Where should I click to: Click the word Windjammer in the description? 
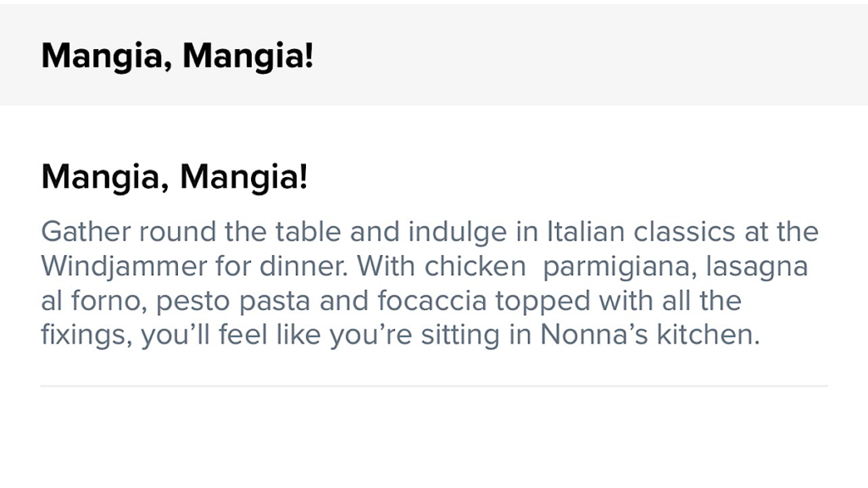click(124, 268)
